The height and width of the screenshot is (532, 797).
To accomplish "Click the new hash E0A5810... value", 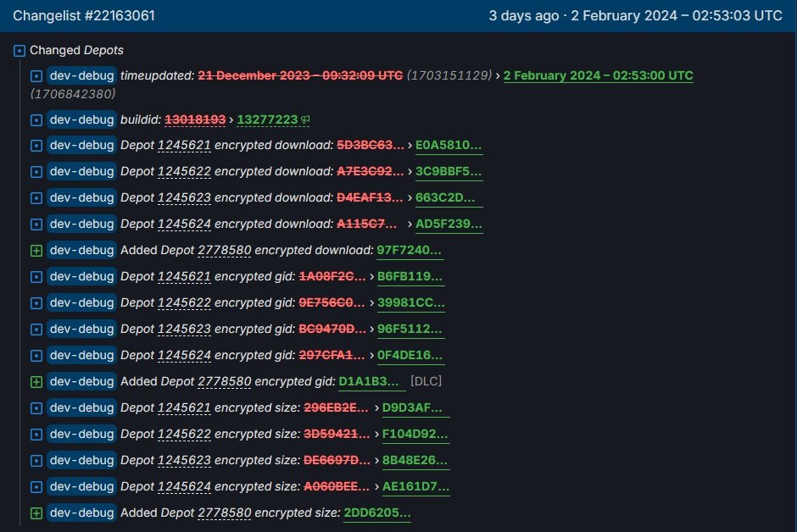I will coord(449,146).
